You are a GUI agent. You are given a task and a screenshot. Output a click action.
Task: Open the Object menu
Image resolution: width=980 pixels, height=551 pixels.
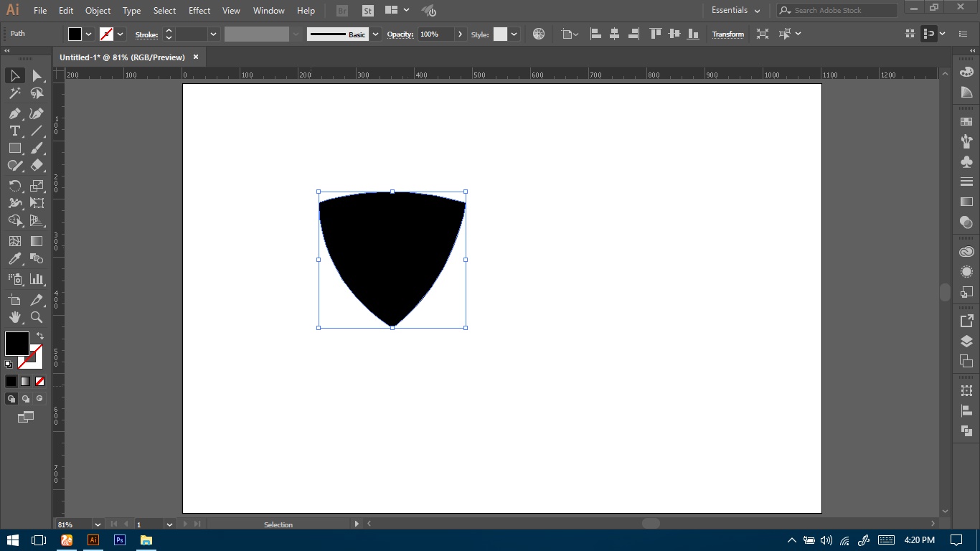[98, 10]
